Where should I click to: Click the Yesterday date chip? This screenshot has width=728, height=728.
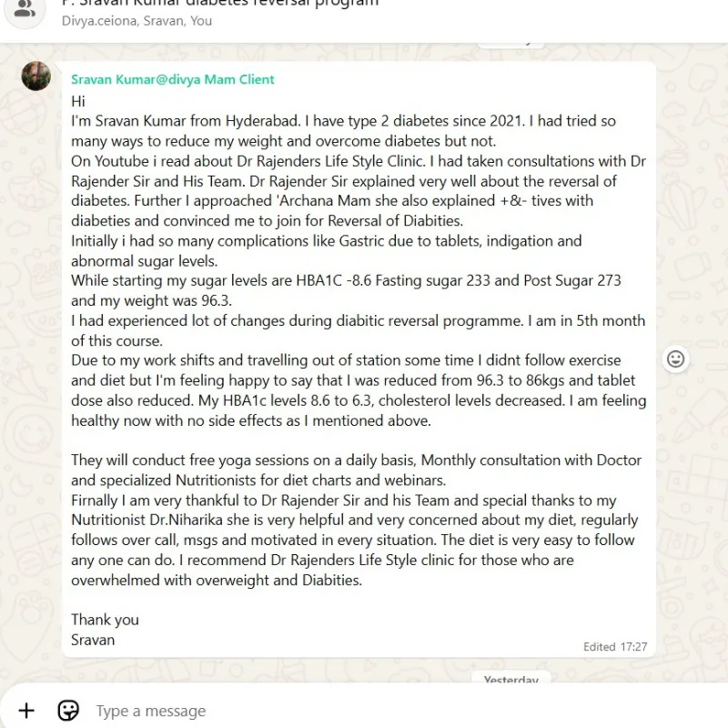pyautogui.click(x=511, y=680)
